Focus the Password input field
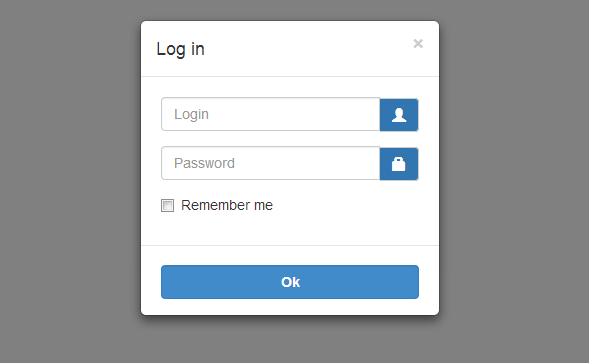 coord(270,163)
